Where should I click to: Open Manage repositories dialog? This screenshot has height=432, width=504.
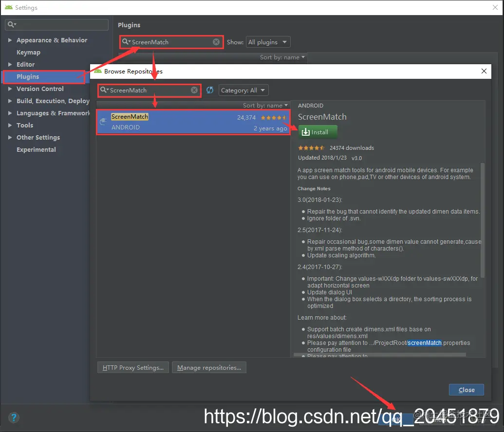coord(209,367)
